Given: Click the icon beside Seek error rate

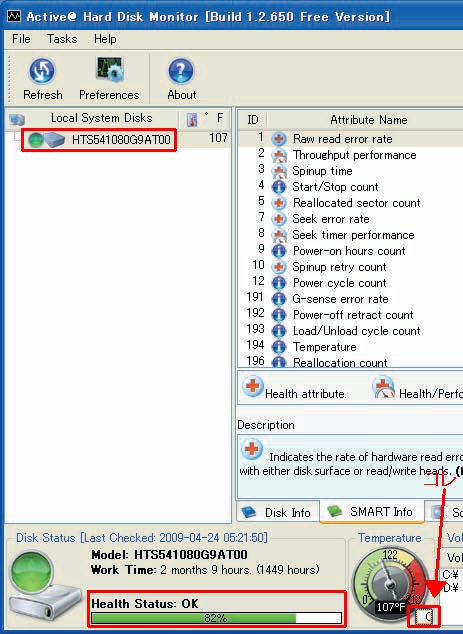Looking at the screenshot, I should click(279, 219).
